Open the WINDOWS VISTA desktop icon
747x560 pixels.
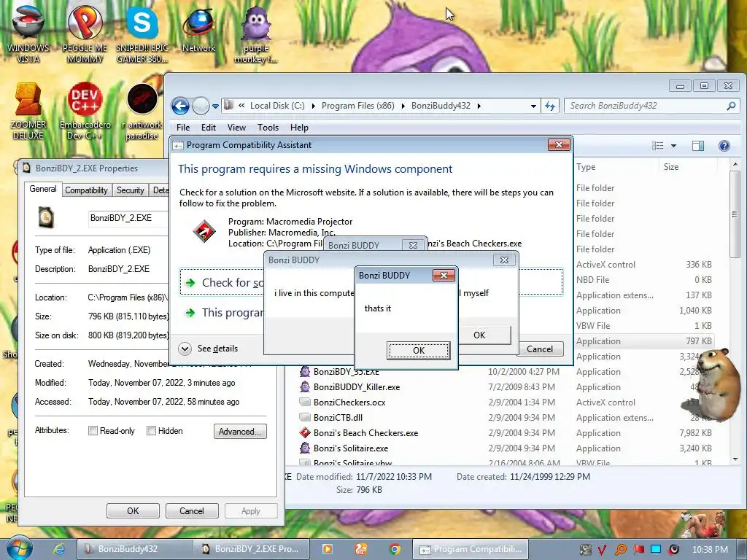(28, 34)
